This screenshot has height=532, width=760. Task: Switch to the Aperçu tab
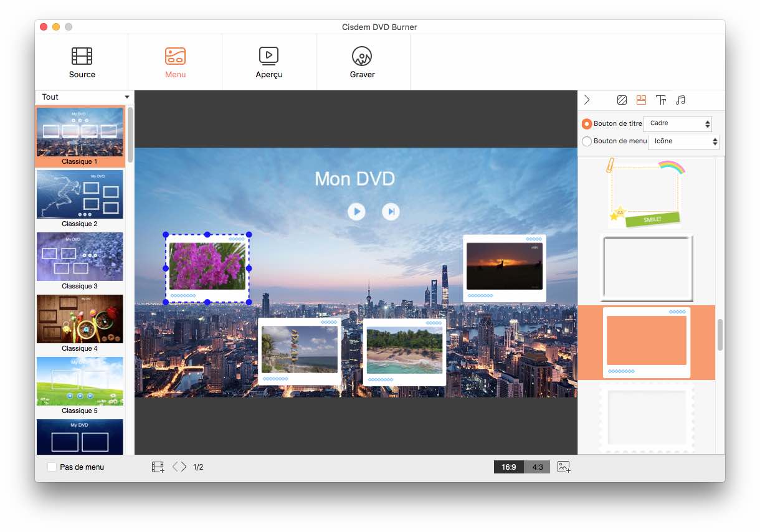tap(269, 61)
